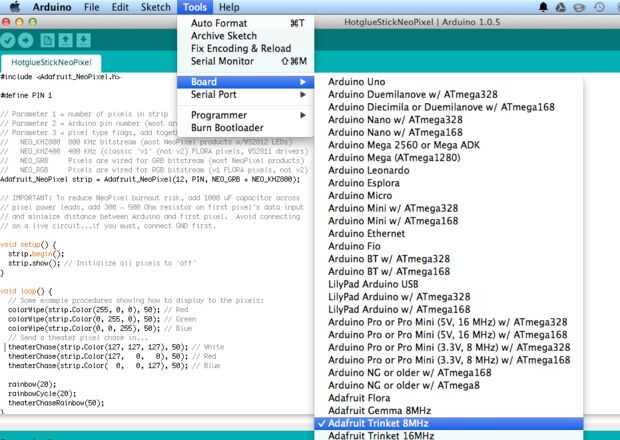Image resolution: width=620 pixels, height=440 pixels.
Task: Select Arduino Pro Mini 5V 16 MHz ATmega168
Action: pos(449,335)
